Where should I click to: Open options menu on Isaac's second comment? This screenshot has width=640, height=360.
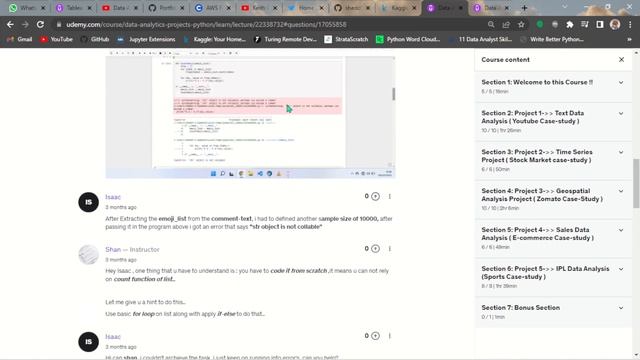(390, 336)
